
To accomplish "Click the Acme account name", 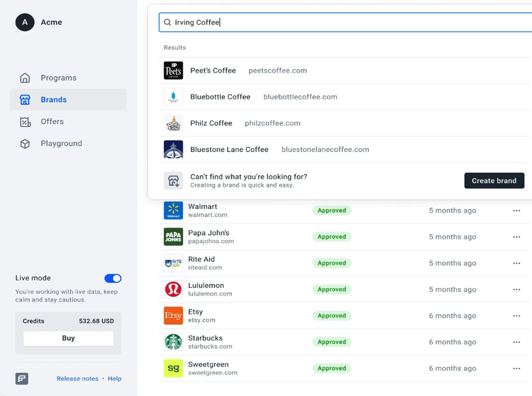I will [51, 22].
